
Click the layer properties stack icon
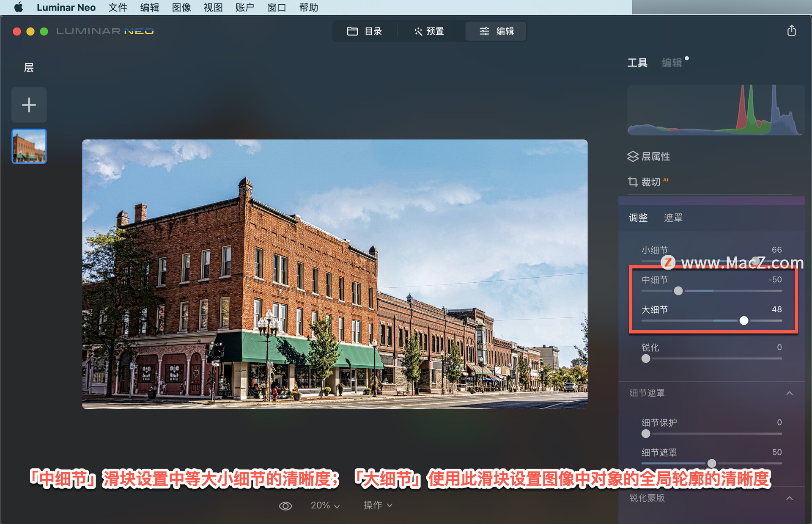[x=633, y=157]
